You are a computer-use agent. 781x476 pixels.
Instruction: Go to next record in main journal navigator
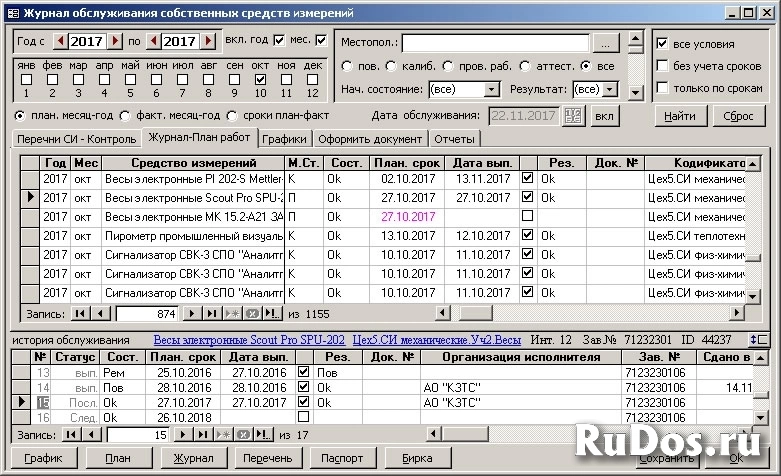coord(190,314)
